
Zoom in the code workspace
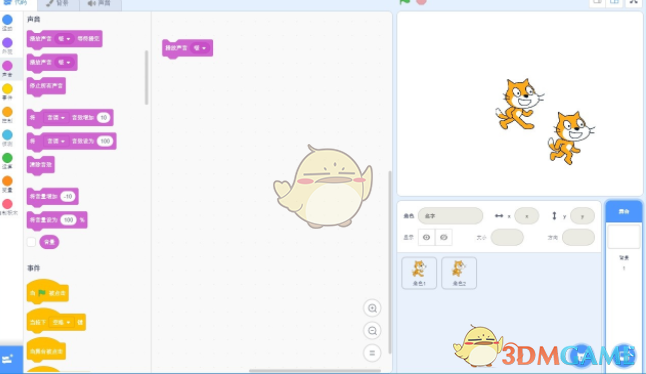372,308
